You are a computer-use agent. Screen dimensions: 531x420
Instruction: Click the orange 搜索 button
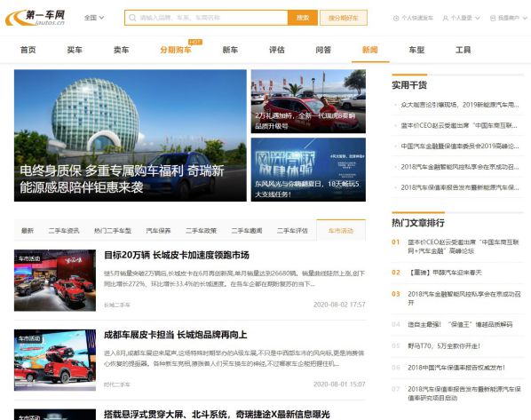point(303,18)
